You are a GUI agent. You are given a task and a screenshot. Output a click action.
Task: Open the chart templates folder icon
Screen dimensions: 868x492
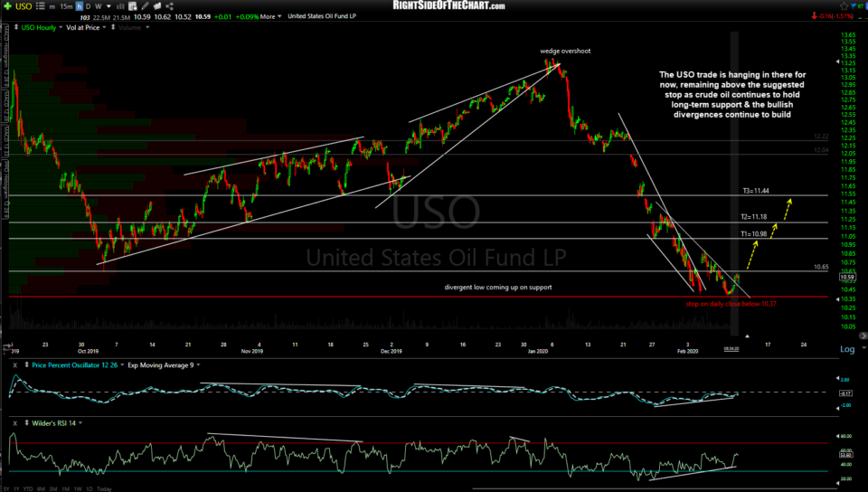coord(157,6)
